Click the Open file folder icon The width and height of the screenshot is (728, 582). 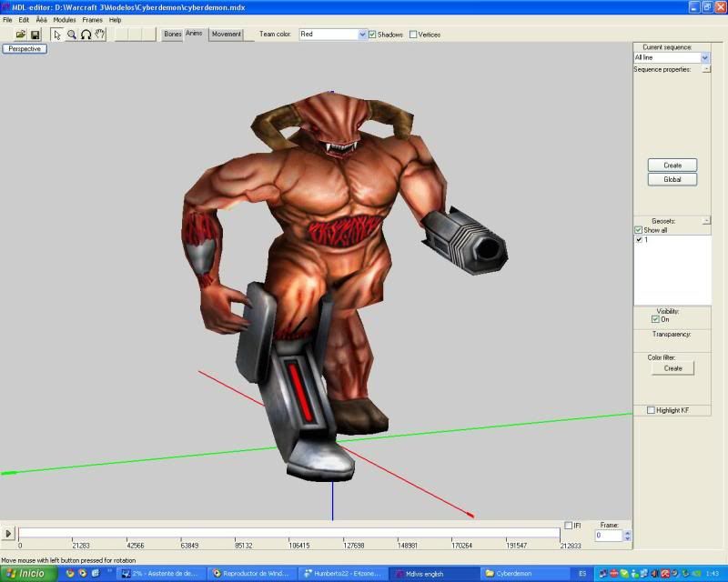[20, 35]
